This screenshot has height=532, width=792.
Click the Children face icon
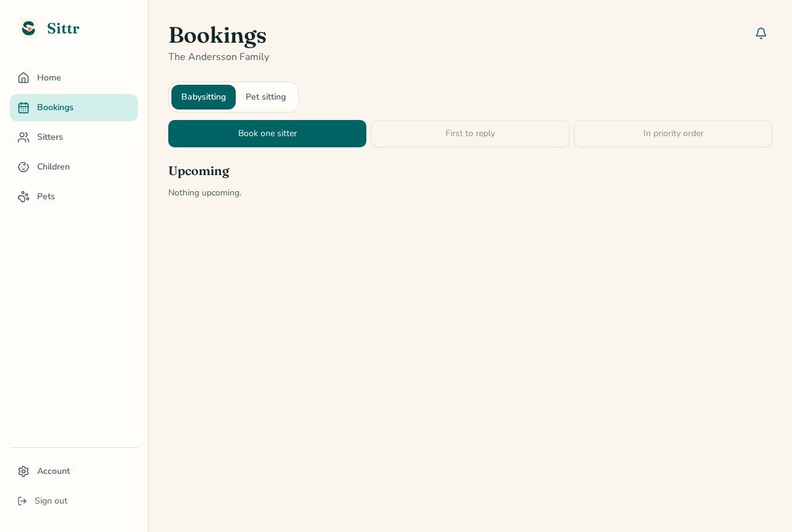point(24,167)
